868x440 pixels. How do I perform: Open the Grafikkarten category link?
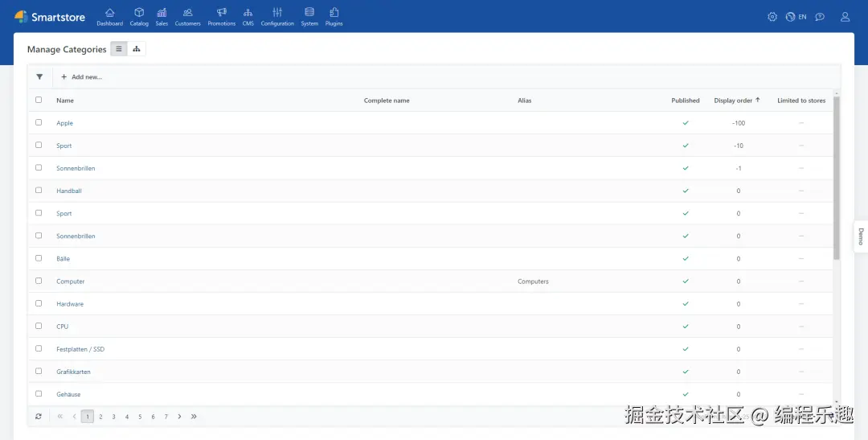[74, 372]
